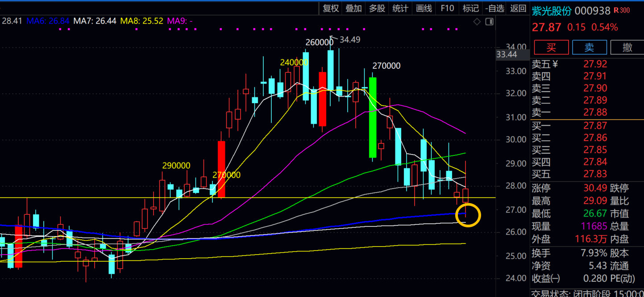Click the diamond icon above the price axis
644x297 pixels.
click(477, 21)
